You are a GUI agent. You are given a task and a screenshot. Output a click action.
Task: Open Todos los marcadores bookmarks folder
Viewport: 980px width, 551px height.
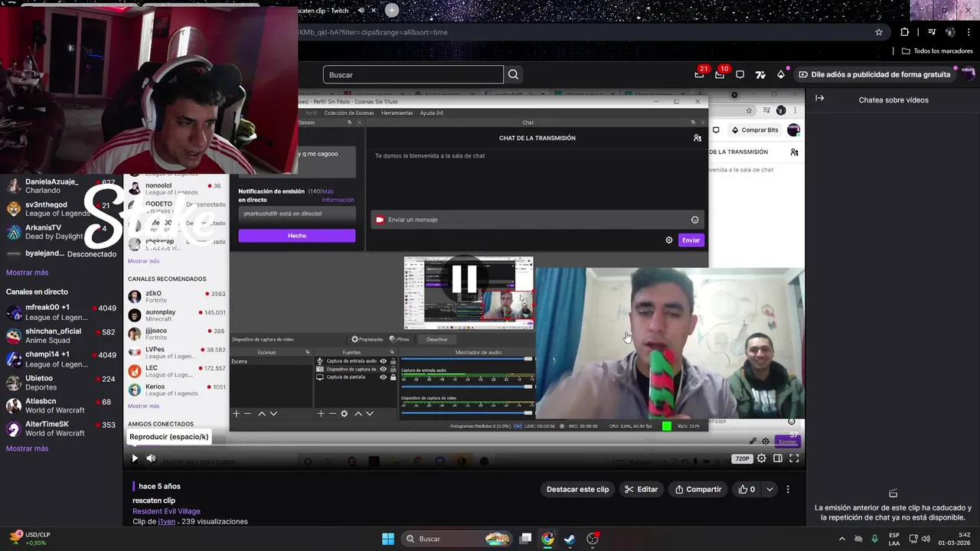937,51
